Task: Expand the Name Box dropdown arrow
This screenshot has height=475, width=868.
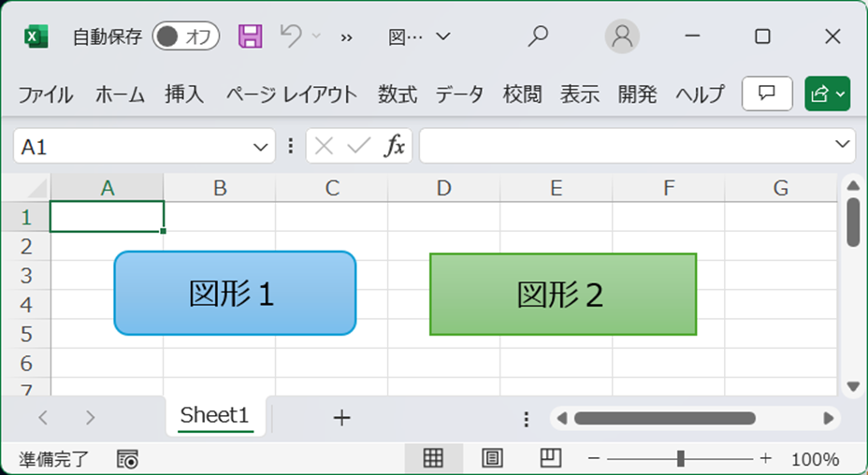Action: pyautogui.click(x=260, y=147)
